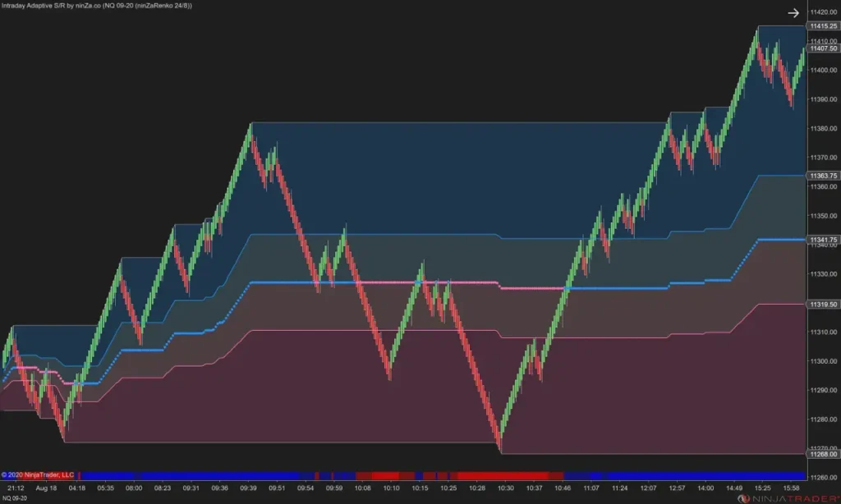The height and width of the screenshot is (504, 841).
Task: Click the 11420.00 price axis label
Action: pyautogui.click(x=823, y=11)
